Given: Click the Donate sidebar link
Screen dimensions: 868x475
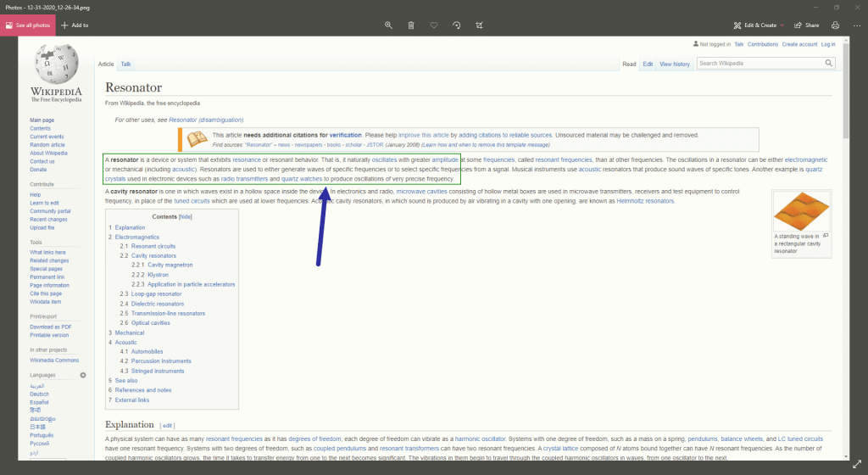Looking at the screenshot, I should 38,170.
